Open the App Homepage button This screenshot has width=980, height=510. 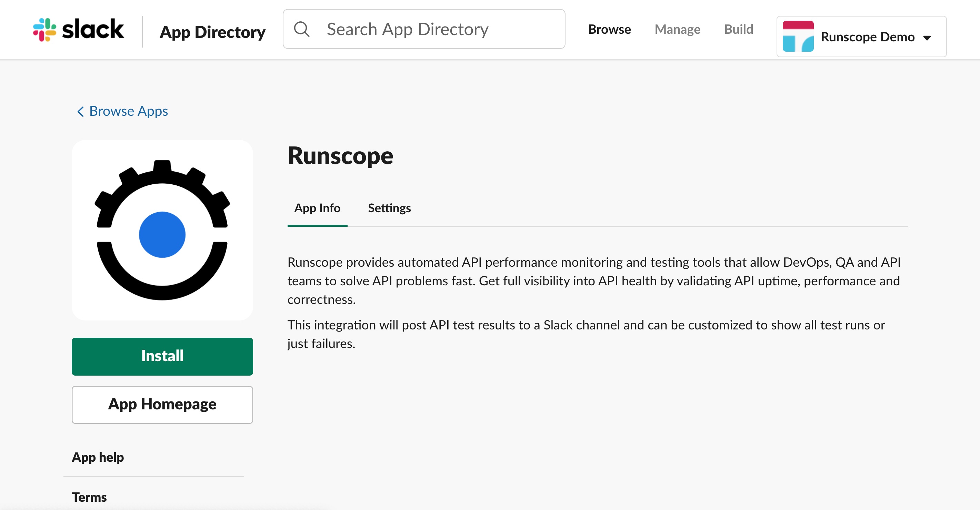point(162,404)
